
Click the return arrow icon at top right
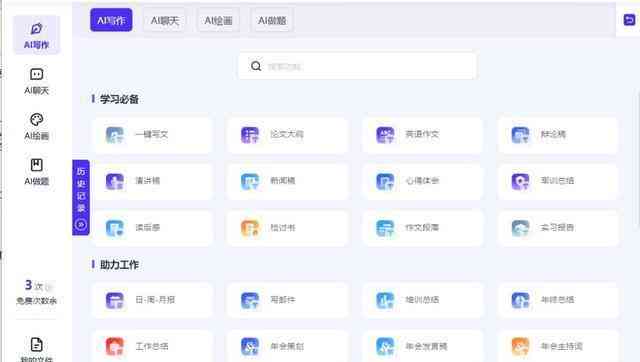pos(629,20)
